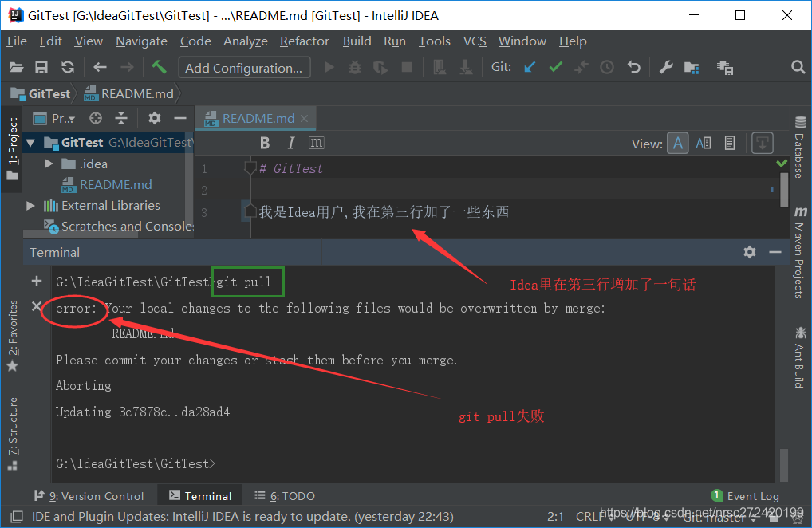Click the Git update project arrow icon
The image size is (812, 528).
pos(530,68)
